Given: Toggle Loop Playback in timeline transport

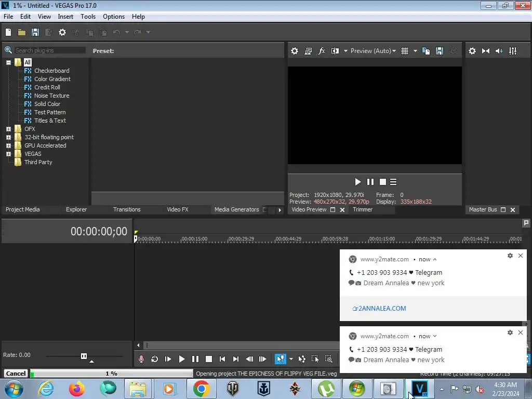Looking at the screenshot, I should 154,359.
